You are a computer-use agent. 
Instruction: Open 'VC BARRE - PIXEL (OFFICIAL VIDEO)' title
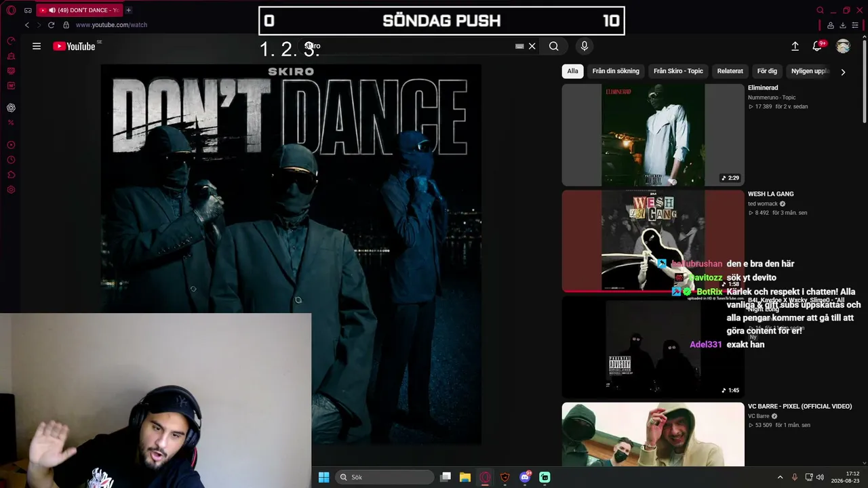point(800,407)
